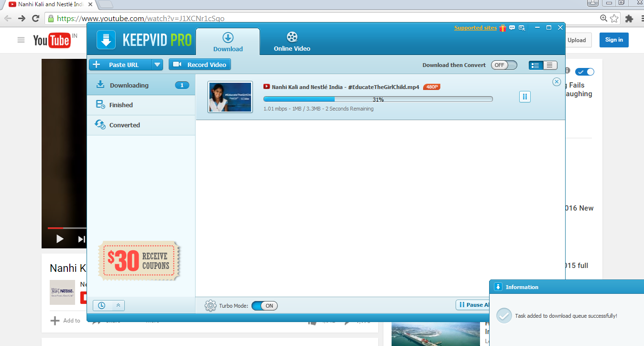Pause the Nanhi Kali download
This screenshot has width=644, height=346.
click(524, 97)
